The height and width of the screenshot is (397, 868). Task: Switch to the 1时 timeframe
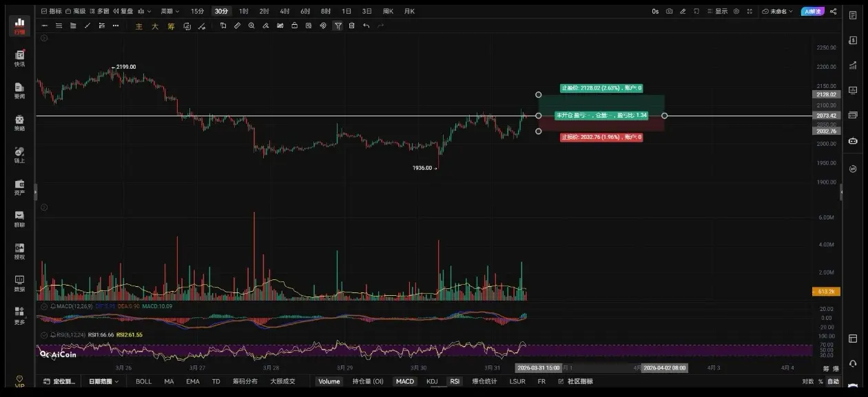[x=244, y=11]
